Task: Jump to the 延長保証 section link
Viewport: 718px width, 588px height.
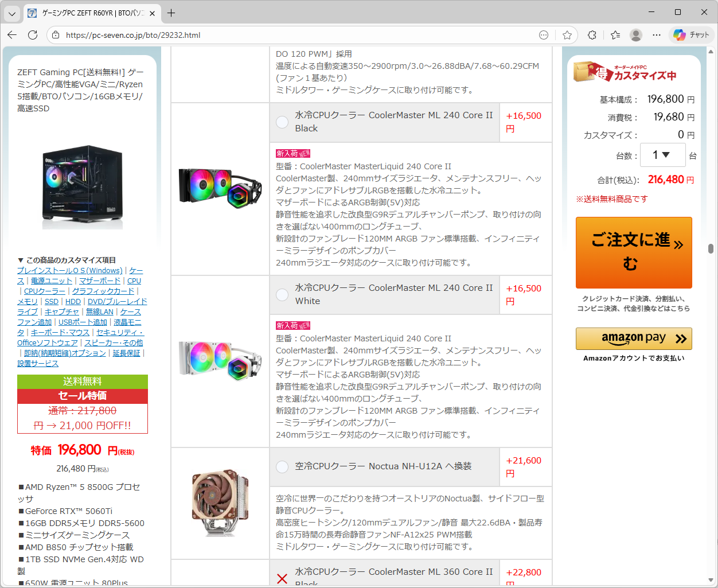Action: [x=126, y=353]
